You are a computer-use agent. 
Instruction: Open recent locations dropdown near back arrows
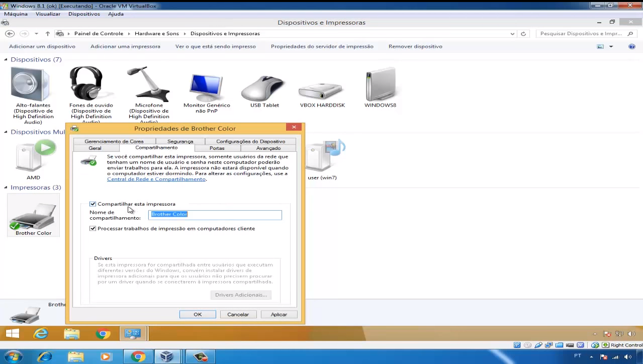pyautogui.click(x=36, y=34)
